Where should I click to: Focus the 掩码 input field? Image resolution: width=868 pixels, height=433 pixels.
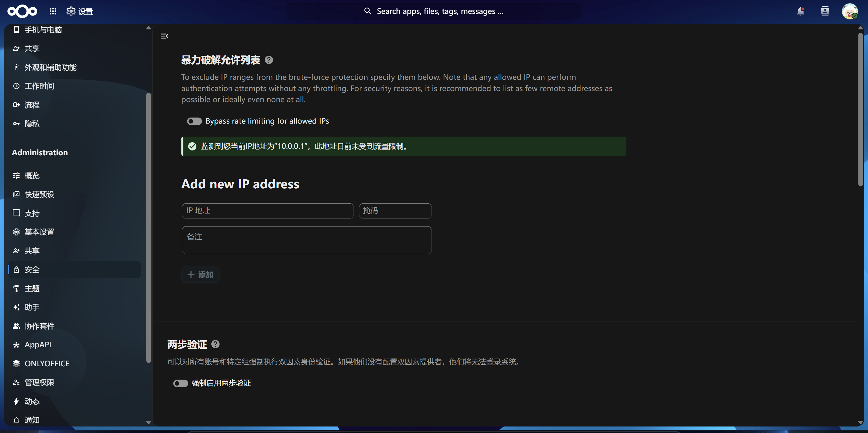click(x=395, y=211)
